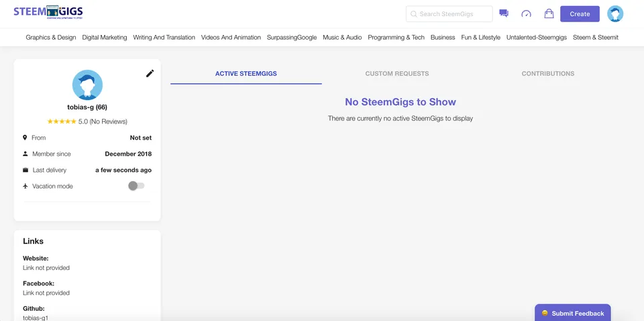Open the SteemGigs logo home link

[x=48, y=12]
